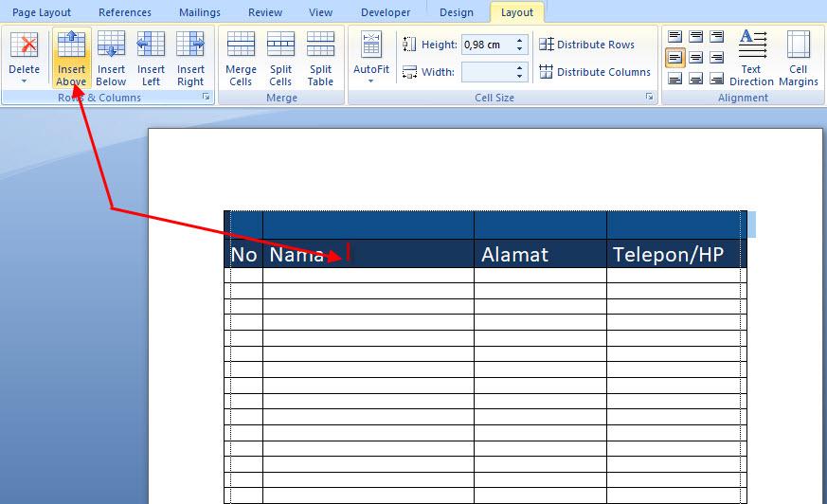827x504 pixels.
Task: Align cell text center
Action: (x=696, y=58)
